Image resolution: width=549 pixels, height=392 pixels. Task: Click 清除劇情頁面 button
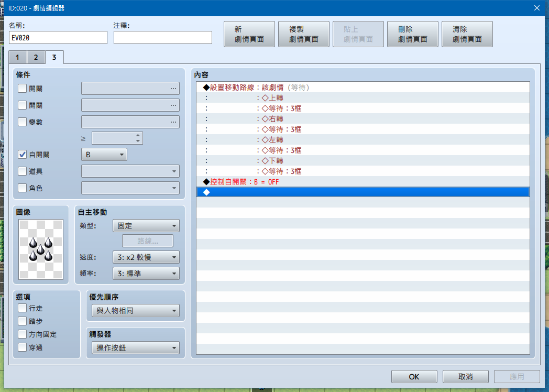[467, 34]
